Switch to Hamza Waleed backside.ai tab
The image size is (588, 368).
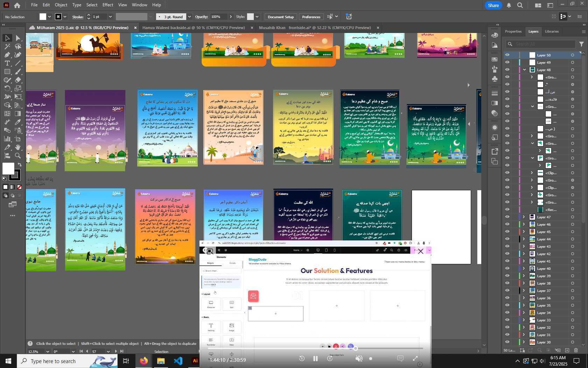tap(194, 28)
